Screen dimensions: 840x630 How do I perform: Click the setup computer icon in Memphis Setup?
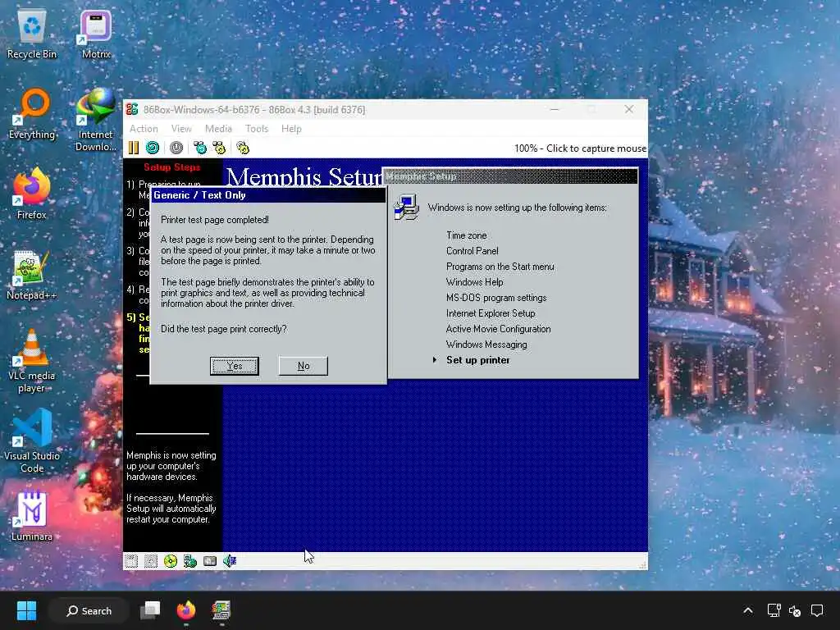pyautogui.click(x=407, y=208)
